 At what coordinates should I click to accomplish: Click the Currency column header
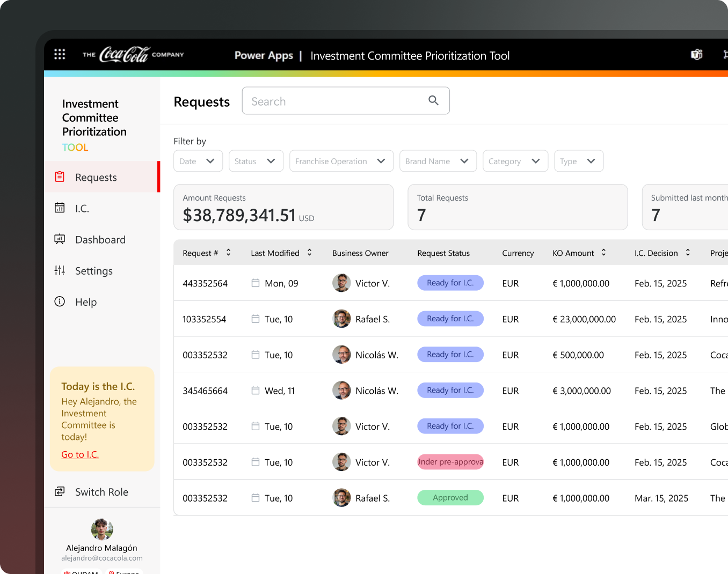pos(518,253)
